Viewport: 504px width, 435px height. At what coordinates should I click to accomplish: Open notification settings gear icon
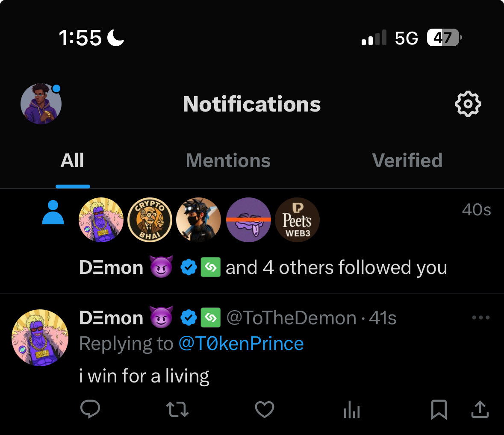pos(468,104)
